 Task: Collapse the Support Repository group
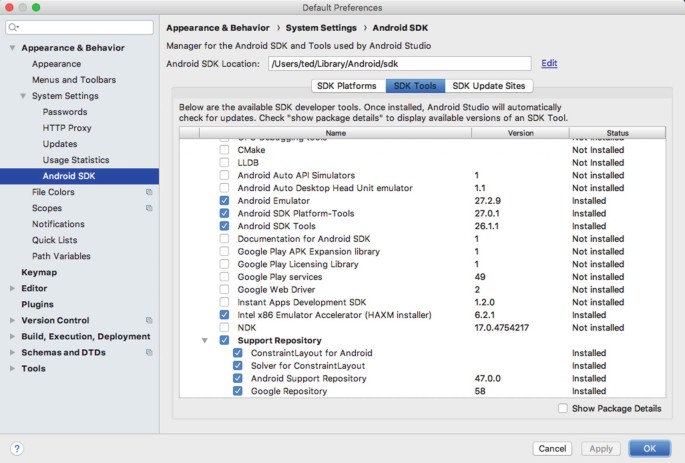[206, 340]
